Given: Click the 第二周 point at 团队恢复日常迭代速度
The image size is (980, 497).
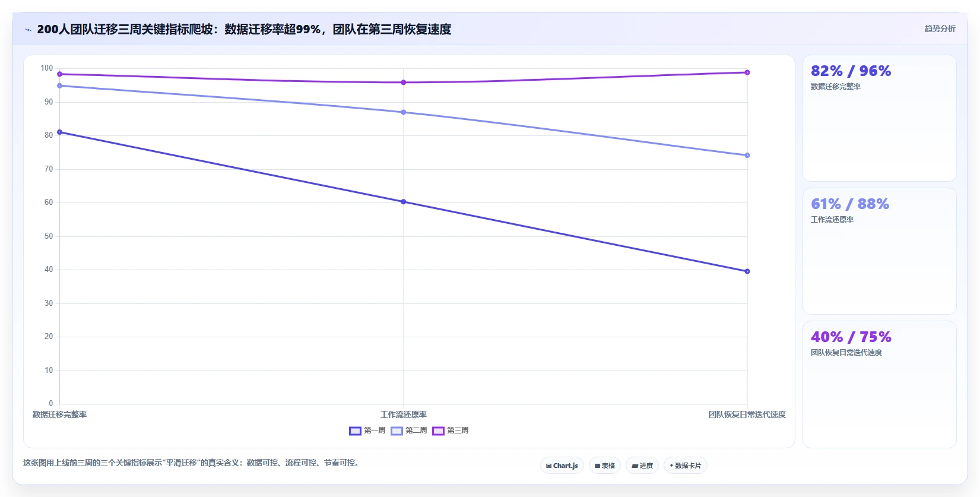Looking at the screenshot, I should pyautogui.click(x=747, y=156).
